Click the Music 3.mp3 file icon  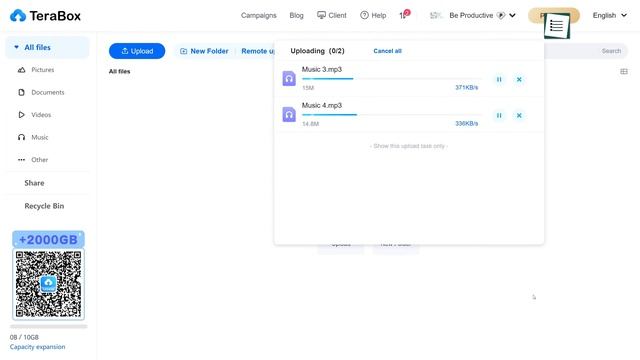coord(289,78)
